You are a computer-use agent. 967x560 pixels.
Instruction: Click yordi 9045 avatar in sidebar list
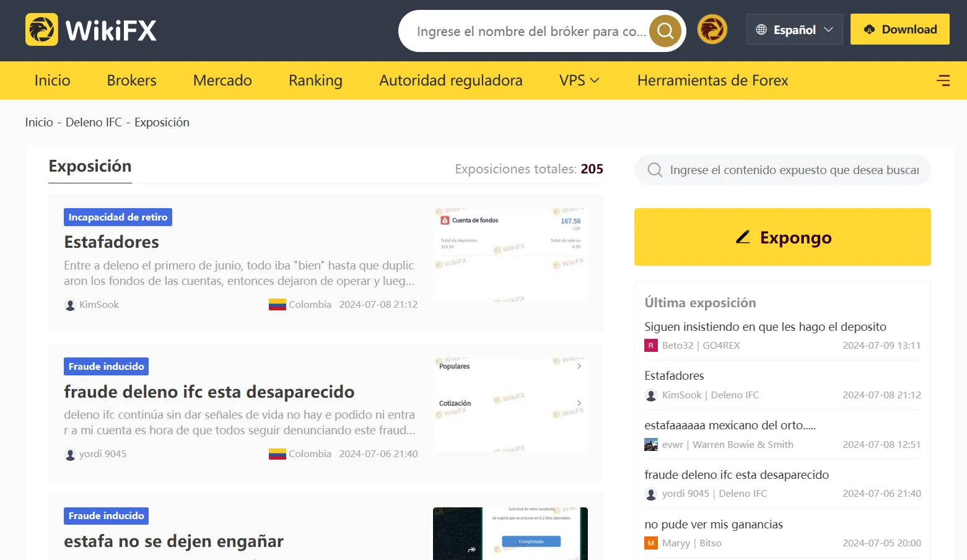pos(651,494)
